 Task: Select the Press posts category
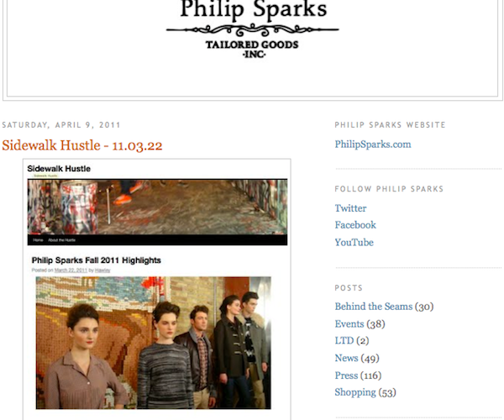click(x=346, y=375)
